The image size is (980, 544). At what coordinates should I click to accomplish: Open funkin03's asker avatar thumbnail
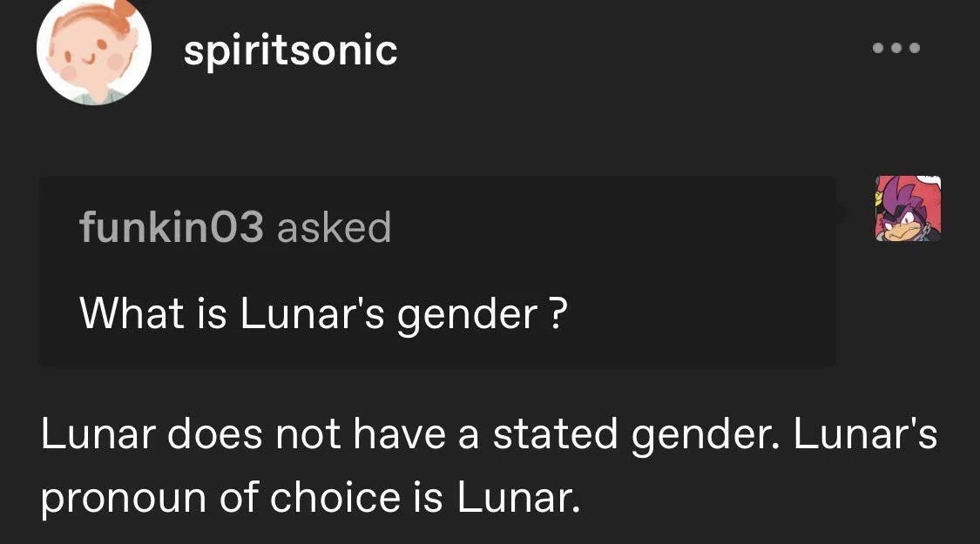point(908,208)
